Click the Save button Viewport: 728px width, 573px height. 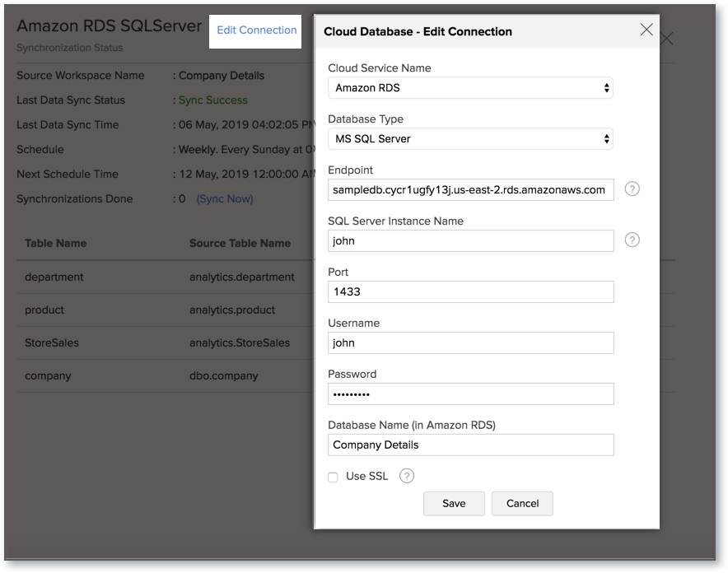pyautogui.click(x=454, y=503)
